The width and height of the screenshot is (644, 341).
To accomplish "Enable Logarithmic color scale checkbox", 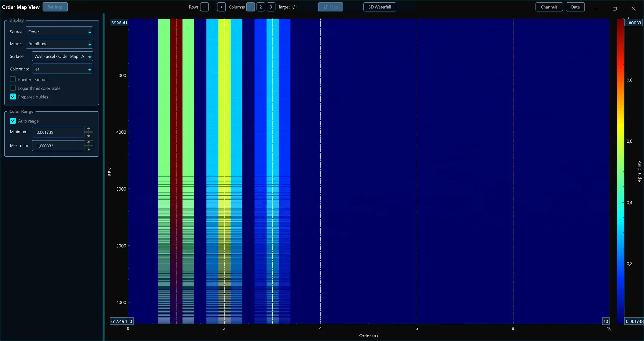I will (x=13, y=88).
